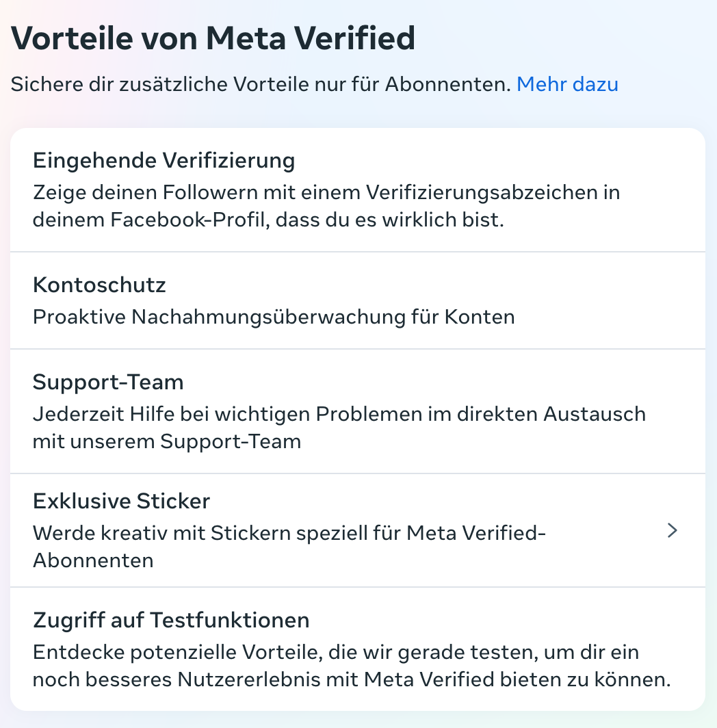Click the "Vorteile von Meta Verified" title

[x=213, y=39]
